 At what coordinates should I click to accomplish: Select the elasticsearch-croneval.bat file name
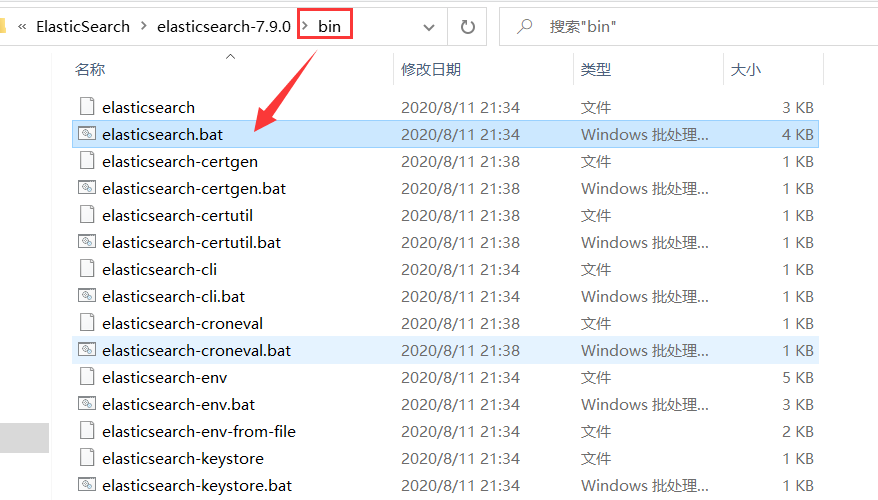(x=197, y=351)
